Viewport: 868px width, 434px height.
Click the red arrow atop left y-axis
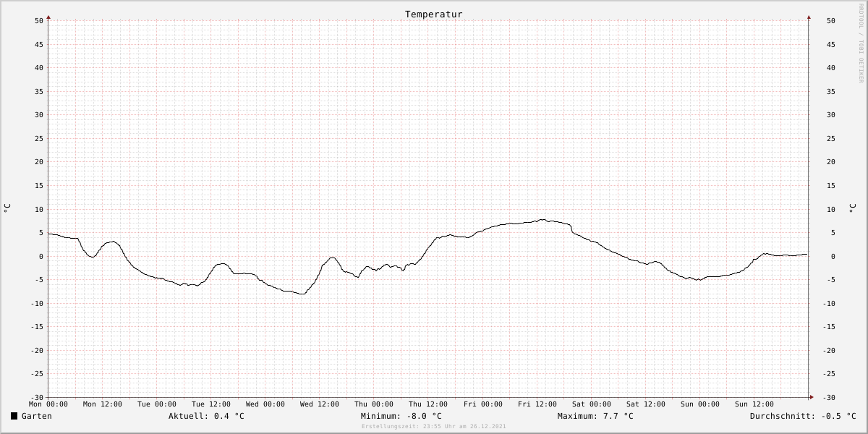click(x=48, y=17)
